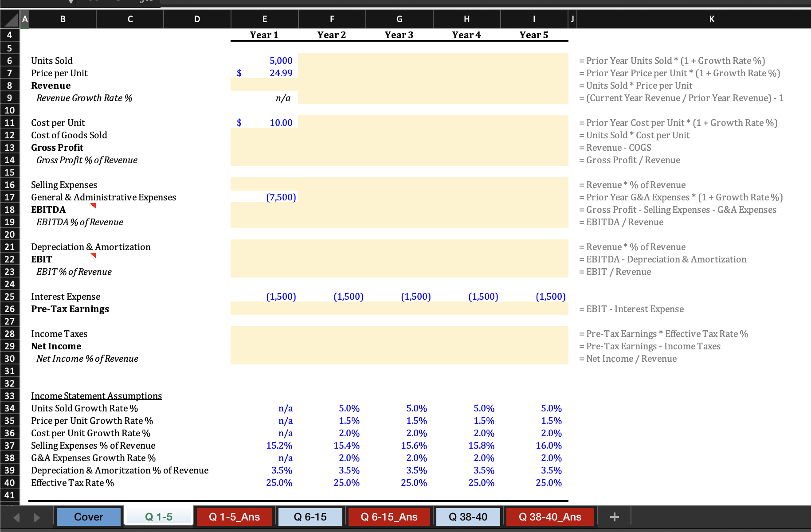The image size is (811, 532).
Task: Open the Q 1-5_Ans sheet tab
Action: (234, 517)
